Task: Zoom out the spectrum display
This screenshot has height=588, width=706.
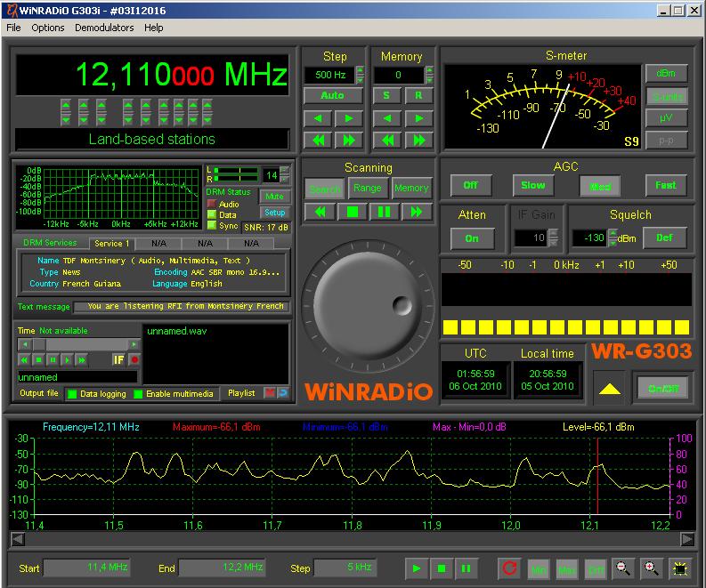Action: (622, 568)
